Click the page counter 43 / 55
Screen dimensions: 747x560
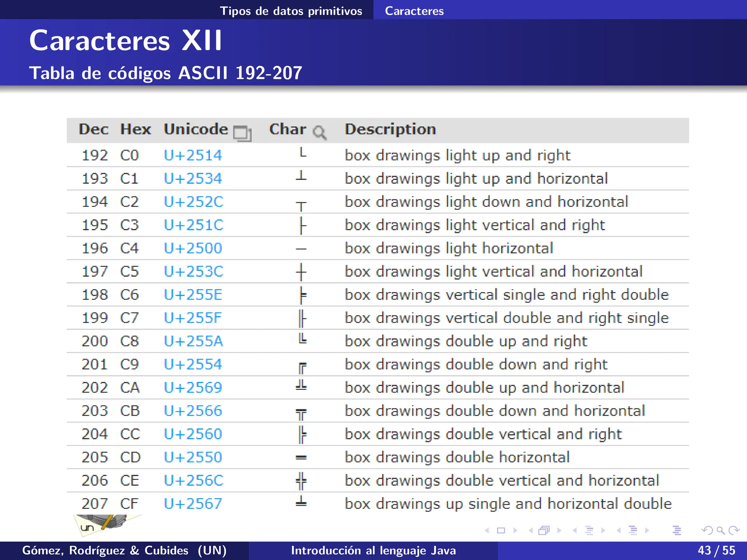pos(717,551)
